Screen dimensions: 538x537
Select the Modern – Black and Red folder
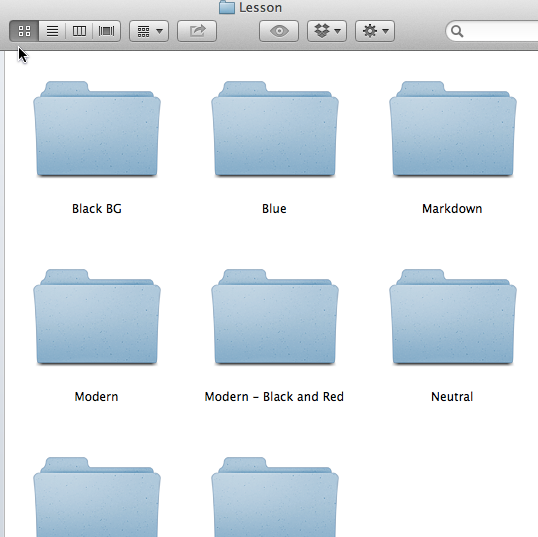[x=275, y=317]
